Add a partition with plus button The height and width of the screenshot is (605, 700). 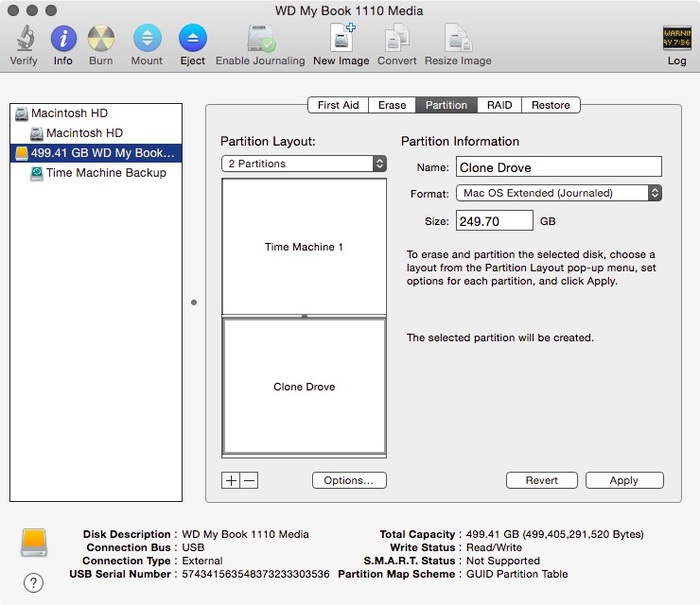231,480
